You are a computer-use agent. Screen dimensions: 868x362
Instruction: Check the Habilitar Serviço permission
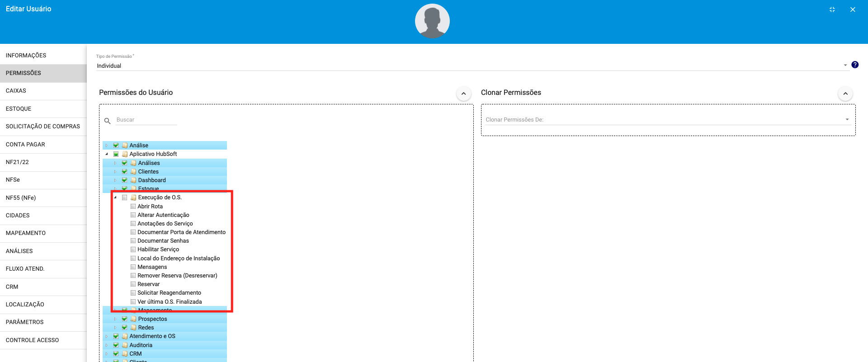[133, 249]
